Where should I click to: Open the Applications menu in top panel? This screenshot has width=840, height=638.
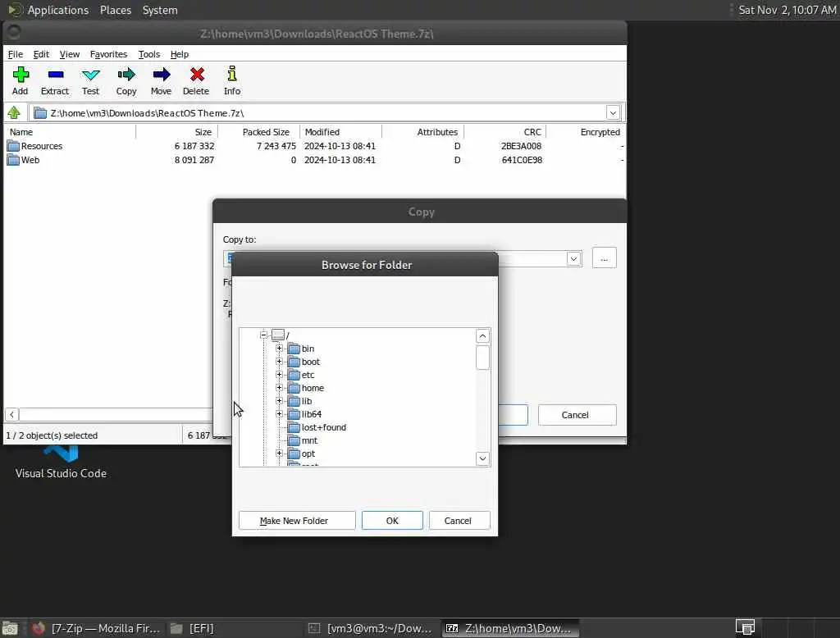tap(58, 10)
